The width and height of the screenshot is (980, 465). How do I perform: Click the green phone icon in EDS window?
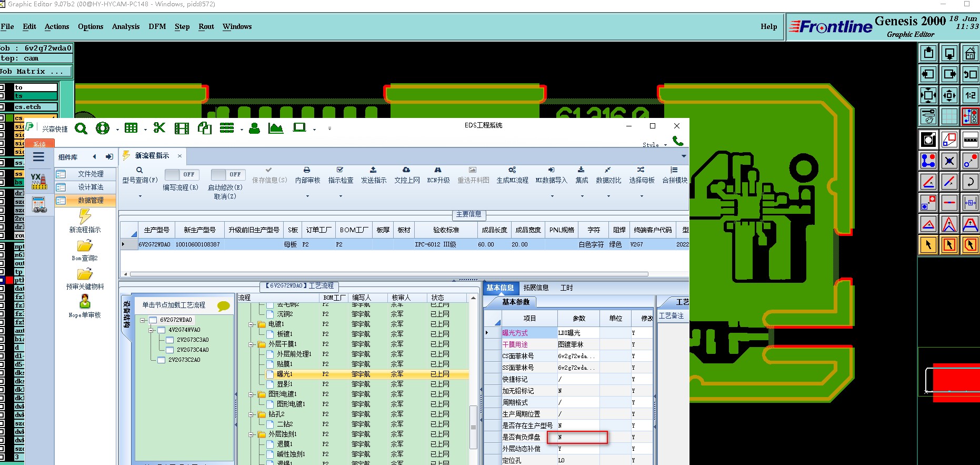click(678, 141)
